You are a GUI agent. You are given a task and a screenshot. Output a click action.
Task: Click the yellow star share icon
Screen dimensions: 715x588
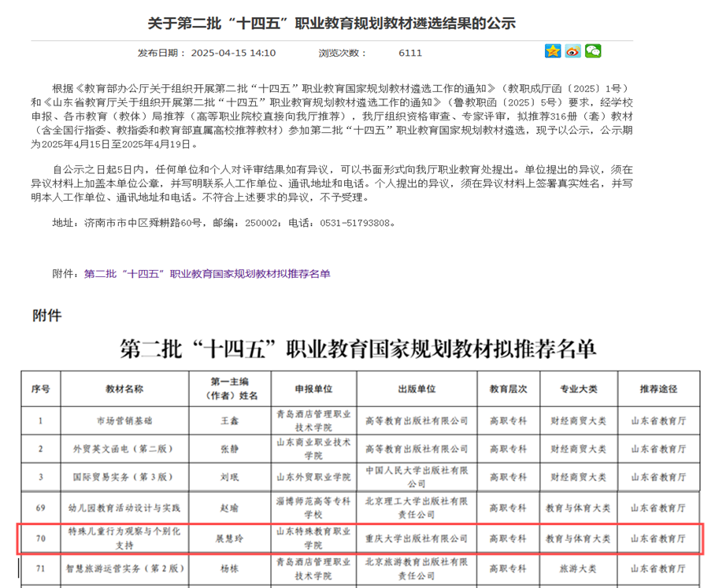553,51
